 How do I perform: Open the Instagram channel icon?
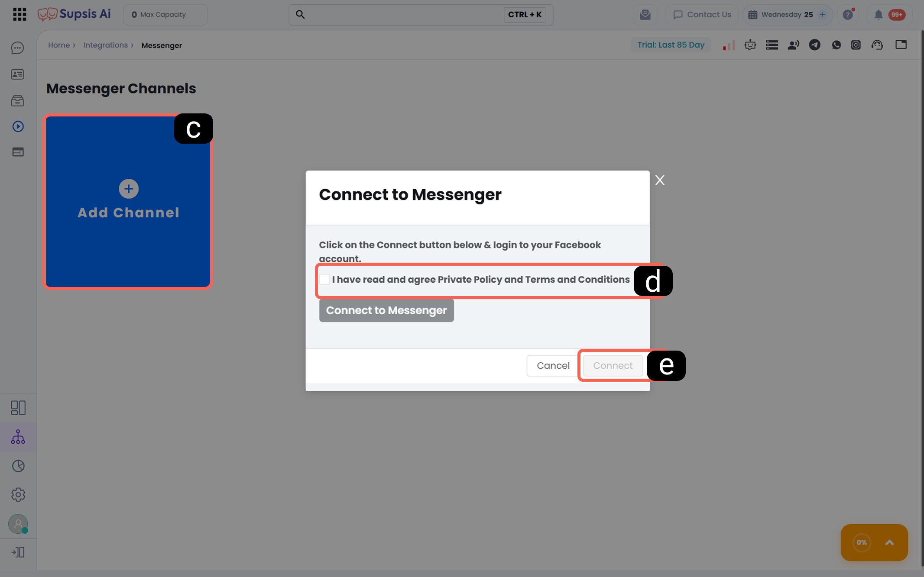click(856, 45)
